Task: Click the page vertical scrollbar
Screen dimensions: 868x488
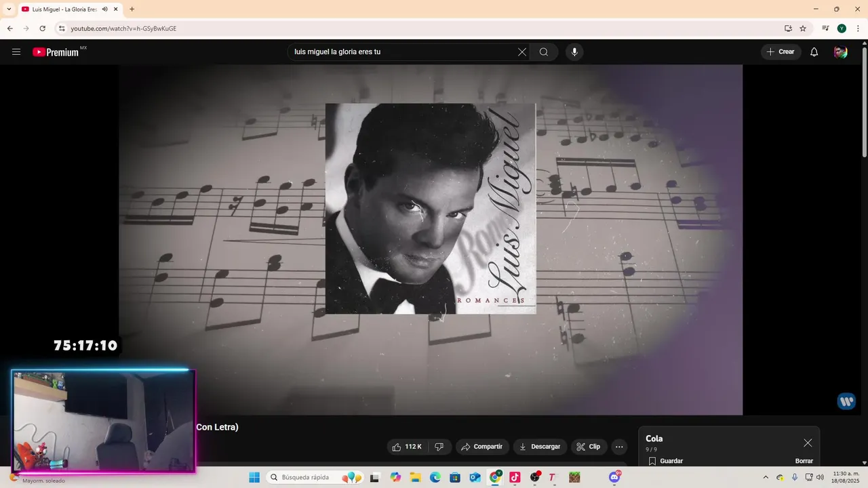Action: 864,102
